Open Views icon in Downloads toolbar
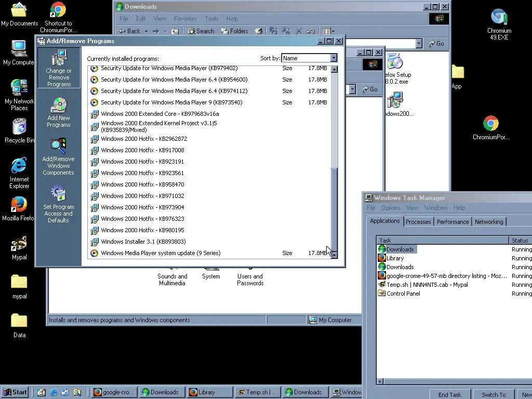The image size is (532, 399). [328, 31]
